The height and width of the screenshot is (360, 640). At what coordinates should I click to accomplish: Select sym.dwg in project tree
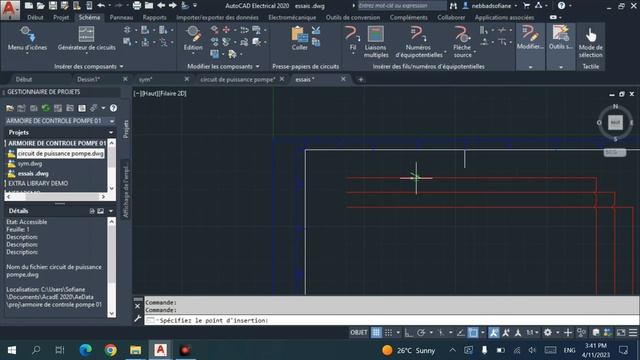(30, 164)
